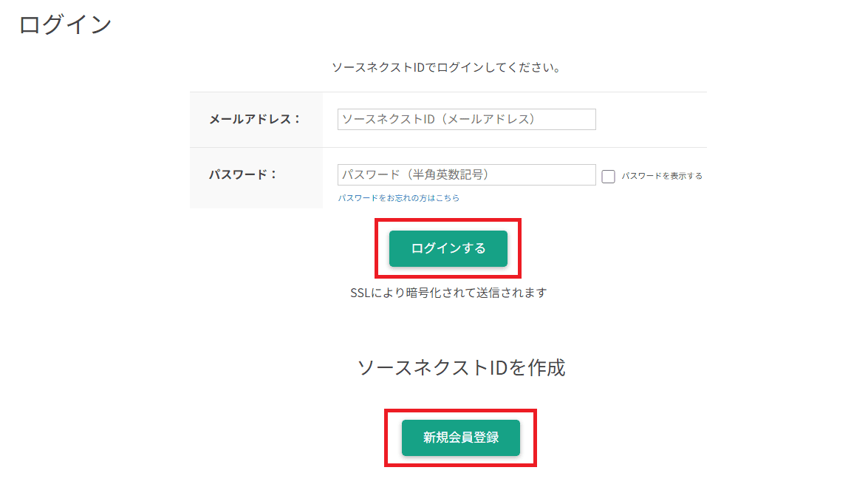Submit login with the green ログインする button
Viewport: 868px width, 490px height.
448,248
